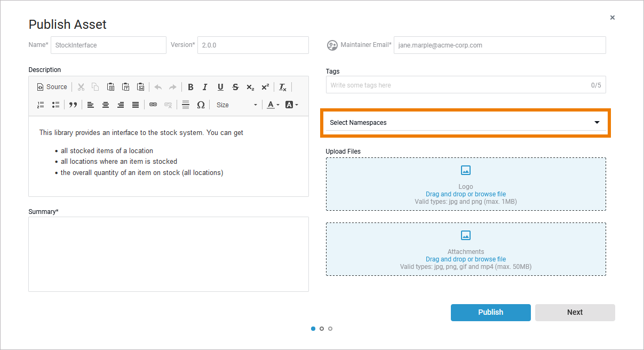Toggle bold formatting in description editor

pos(190,87)
